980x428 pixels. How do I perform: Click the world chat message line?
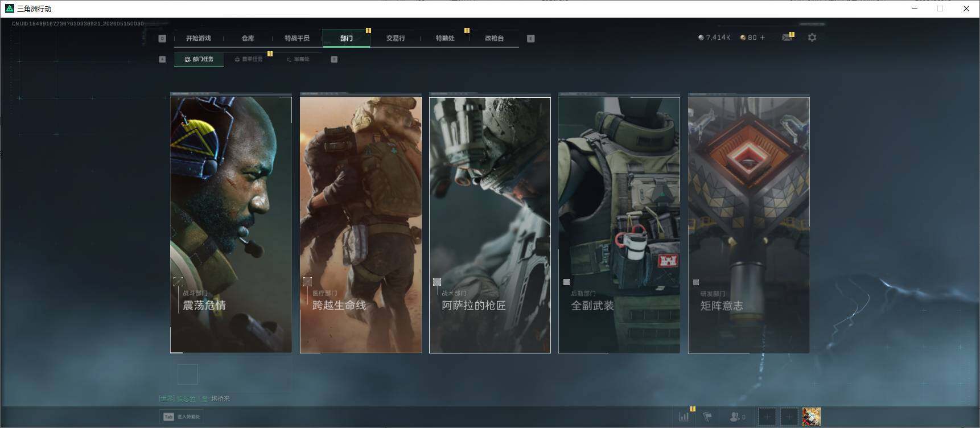pyautogui.click(x=195, y=398)
